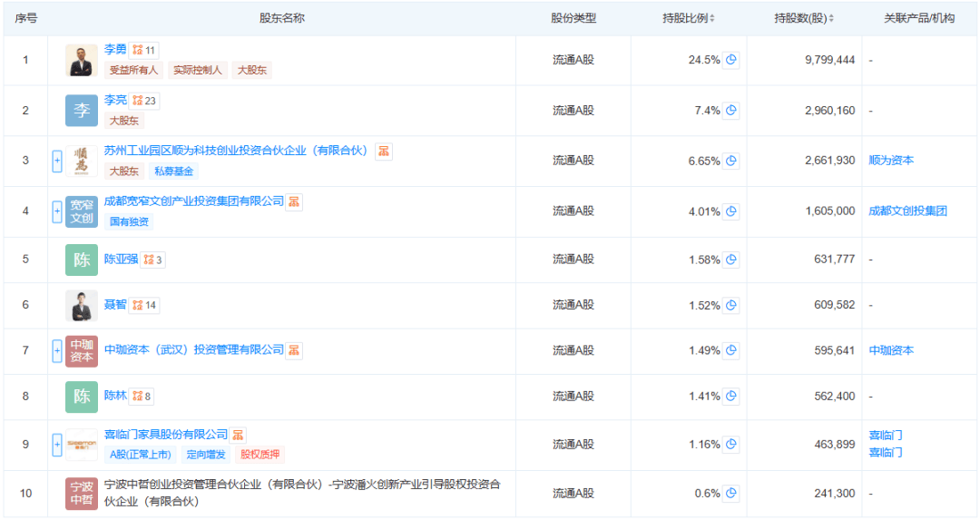Open 中珈资本 in related column
Image resolution: width=980 pixels, height=520 pixels.
point(891,350)
